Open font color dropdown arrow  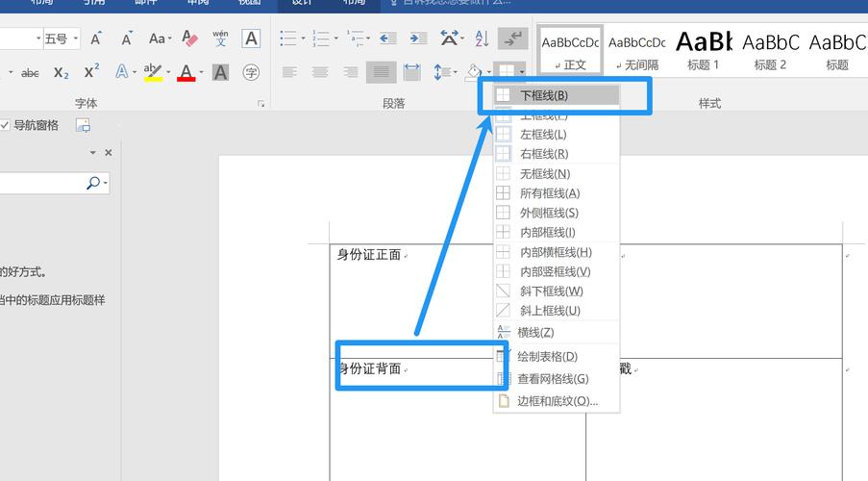(x=201, y=72)
